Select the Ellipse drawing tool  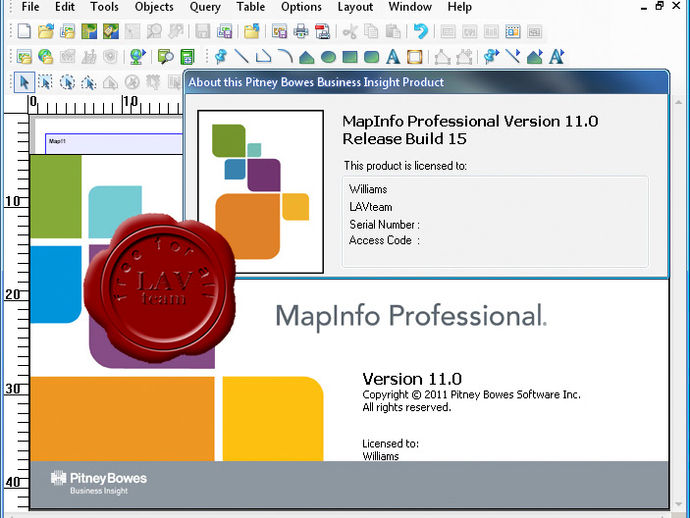click(x=328, y=57)
